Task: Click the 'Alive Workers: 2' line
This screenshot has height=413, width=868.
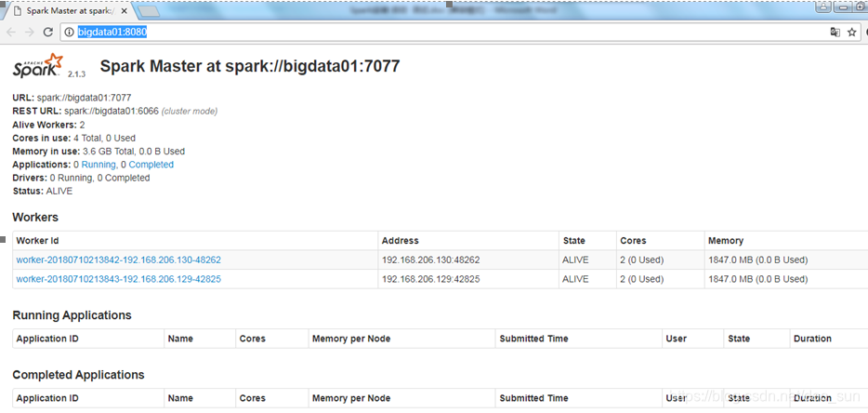Action: point(48,124)
